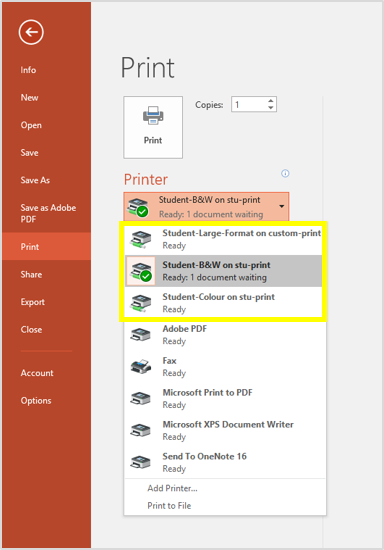Click the printer icon on Print button
The image size is (384, 550).
click(x=153, y=115)
